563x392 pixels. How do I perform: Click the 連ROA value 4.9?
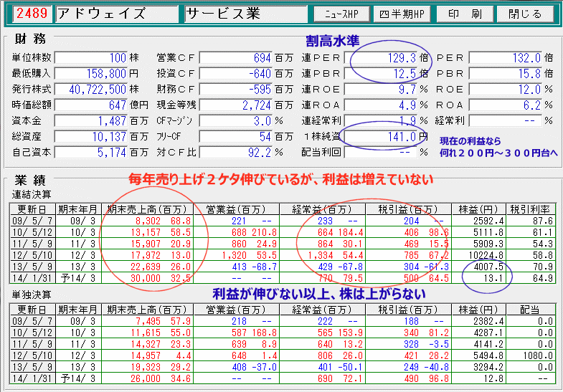point(381,105)
